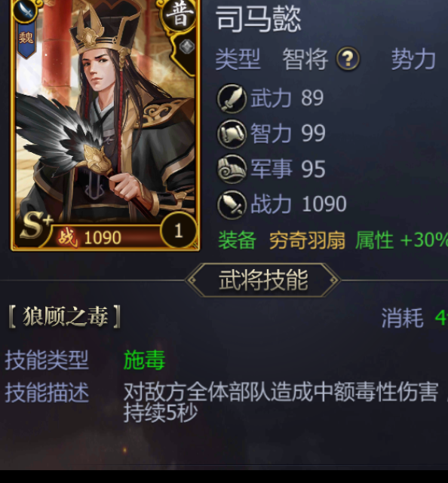
Task: Click the 智力 scroll stat icon
Action: point(232,134)
